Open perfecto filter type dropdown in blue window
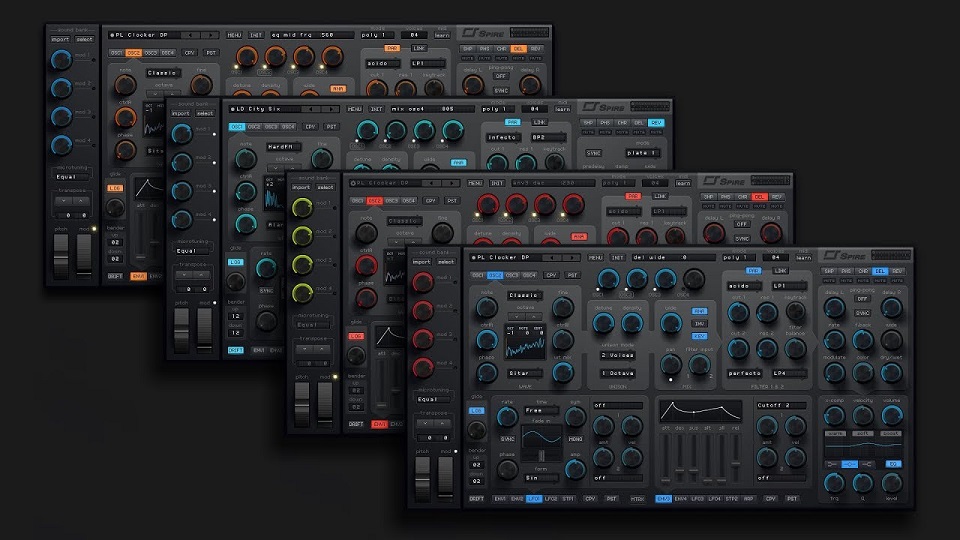960x540 pixels. [745, 373]
